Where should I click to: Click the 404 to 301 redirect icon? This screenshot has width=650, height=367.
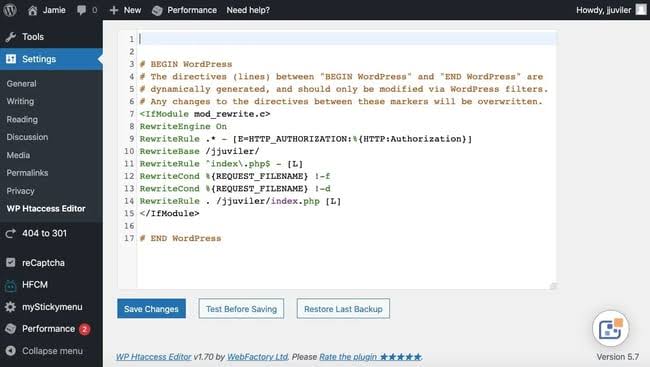point(11,233)
